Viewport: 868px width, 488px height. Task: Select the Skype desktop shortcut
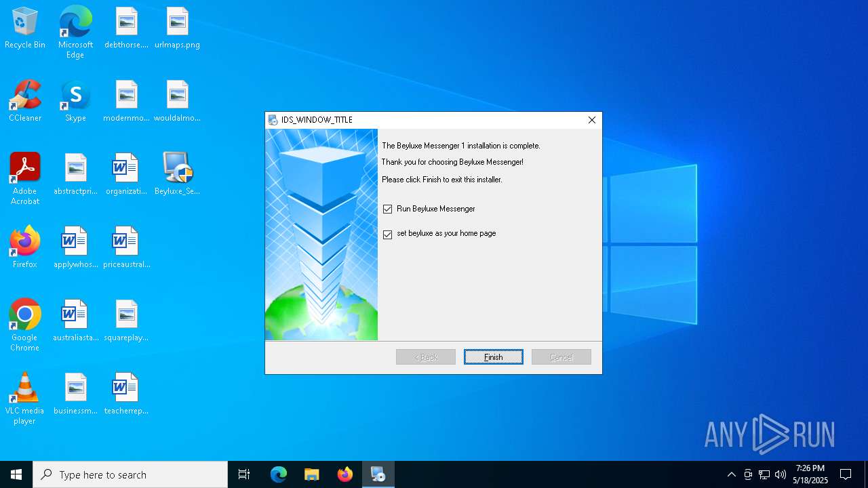pyautogui.click(x=75, y=102)
